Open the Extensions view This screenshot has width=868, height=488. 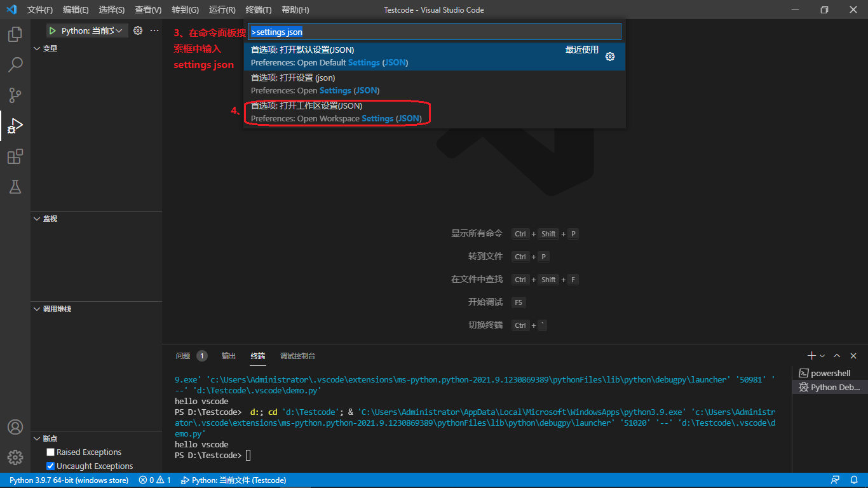tap(15, 156)
